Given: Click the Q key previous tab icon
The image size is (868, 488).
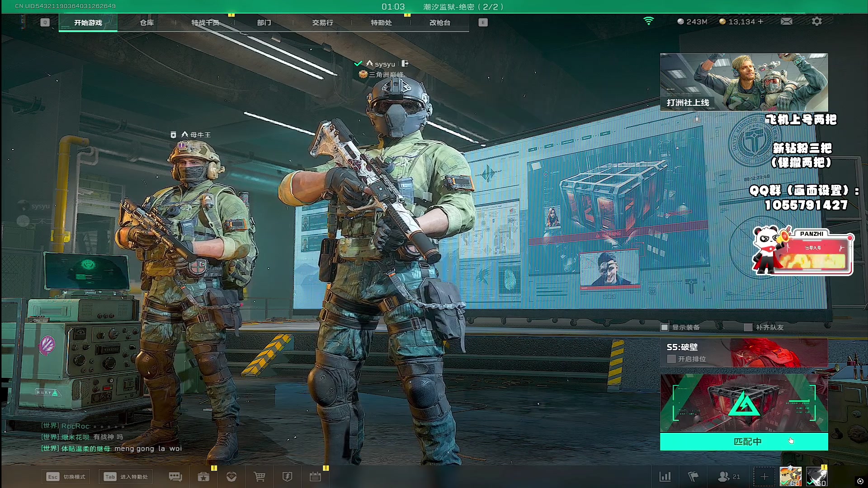Looking at the screenshot, I should 45,22.
